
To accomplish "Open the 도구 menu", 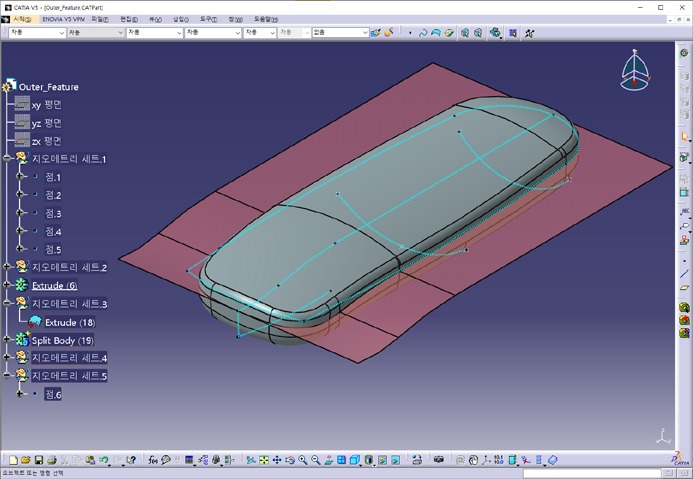I will point(207,19).
